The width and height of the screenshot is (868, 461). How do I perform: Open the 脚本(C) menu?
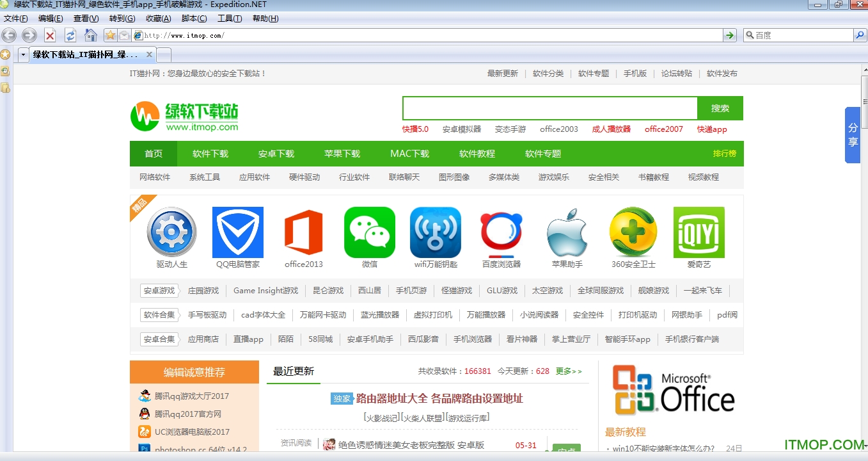tap(194, 19)
